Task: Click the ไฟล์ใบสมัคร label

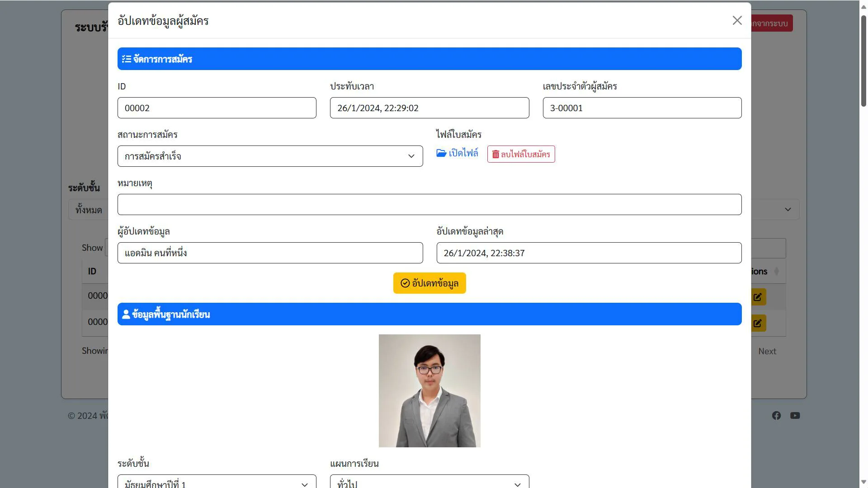Action: [459, 135]
